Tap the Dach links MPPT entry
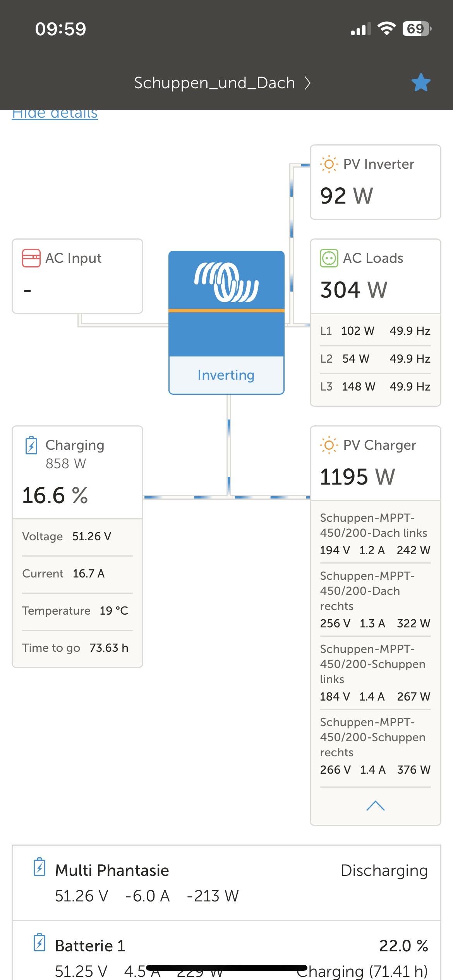The image size is (453, 980). point(375,533)
